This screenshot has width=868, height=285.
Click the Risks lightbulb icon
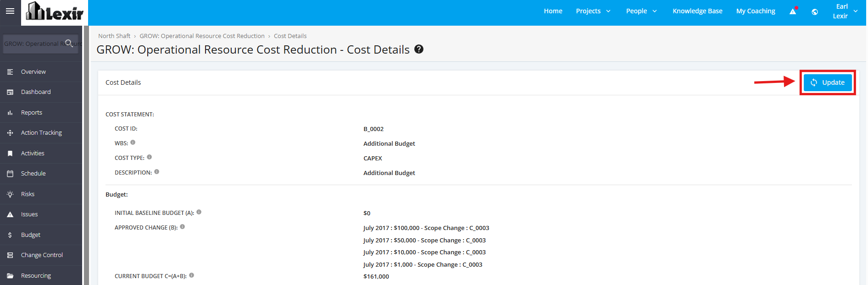pos(10,194)
